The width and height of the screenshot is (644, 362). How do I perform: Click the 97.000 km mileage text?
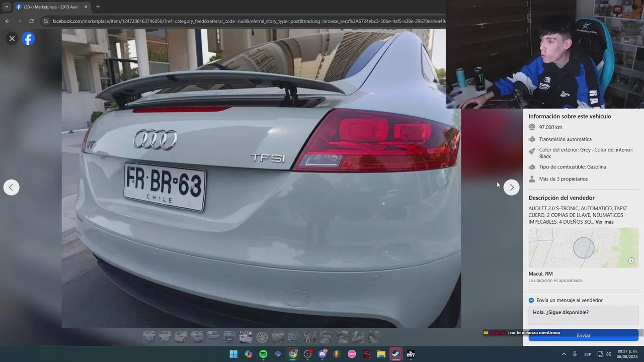550,127
